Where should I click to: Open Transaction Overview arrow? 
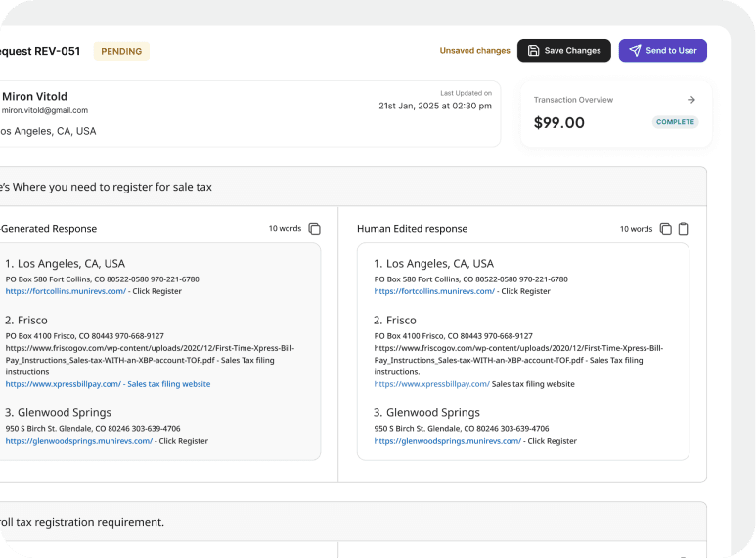(x=690, y=100)
